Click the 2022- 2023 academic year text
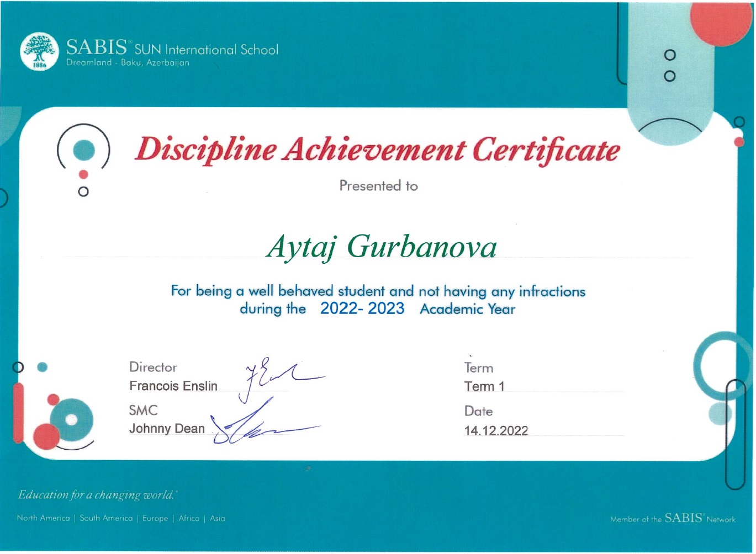Viewport: 756px width, 554px height. click(x=362, y=308)
